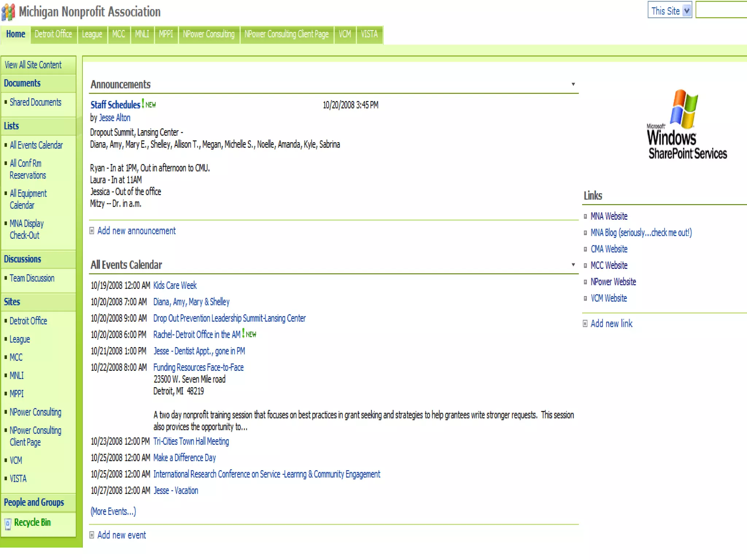Switch to the Detroit Office tab
Image resolution: width=747 pixels, height=560 pixels.
point(53,34)
